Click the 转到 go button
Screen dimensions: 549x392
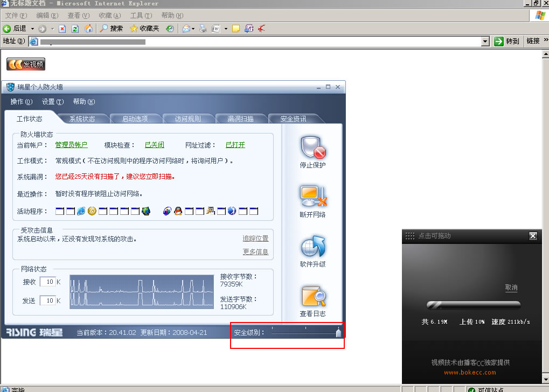pyautogui.click(x=506, y=41)
